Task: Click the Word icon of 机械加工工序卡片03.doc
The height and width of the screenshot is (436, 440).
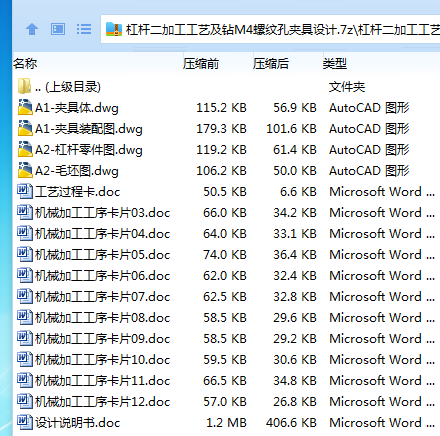Action: pos(25,212)
